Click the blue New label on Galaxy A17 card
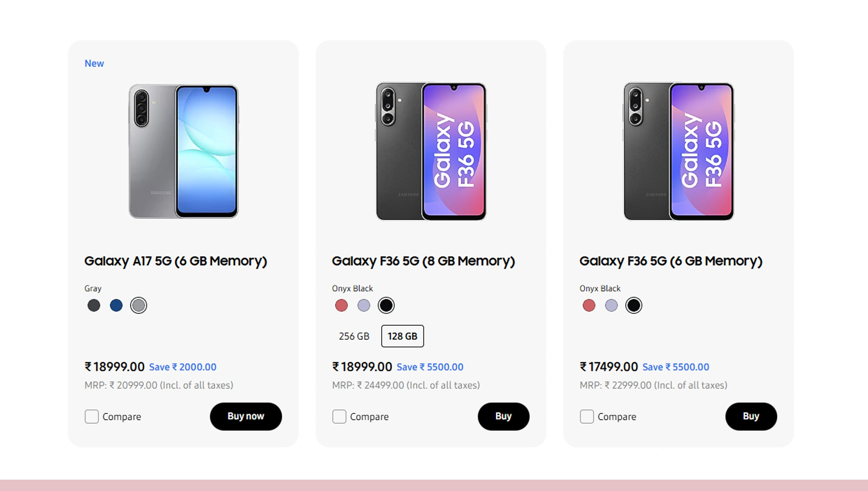 pyautogui.click(x=94, y=63)
